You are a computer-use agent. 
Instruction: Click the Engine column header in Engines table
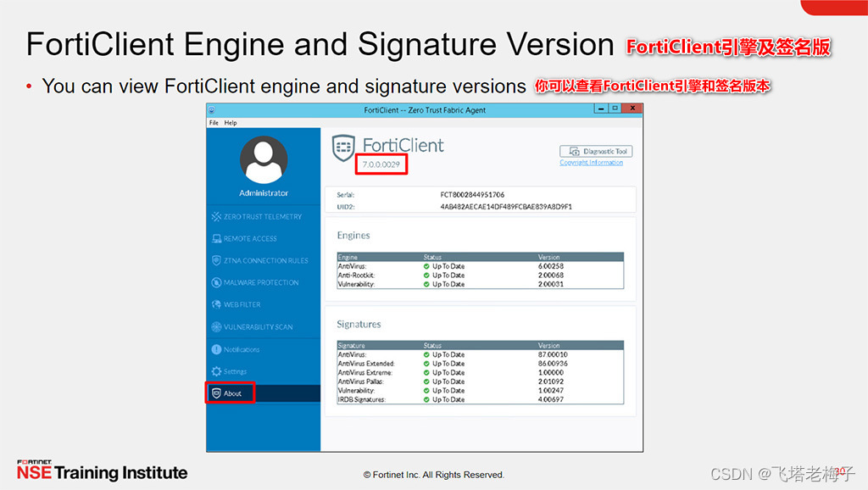pos(348,257)
